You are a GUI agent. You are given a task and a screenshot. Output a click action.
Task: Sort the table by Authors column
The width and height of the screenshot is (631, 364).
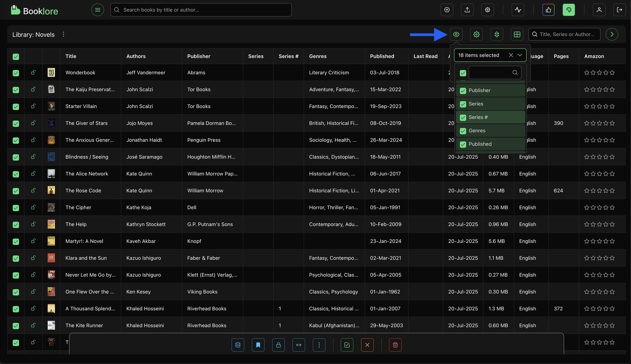[x=136, y=56]
